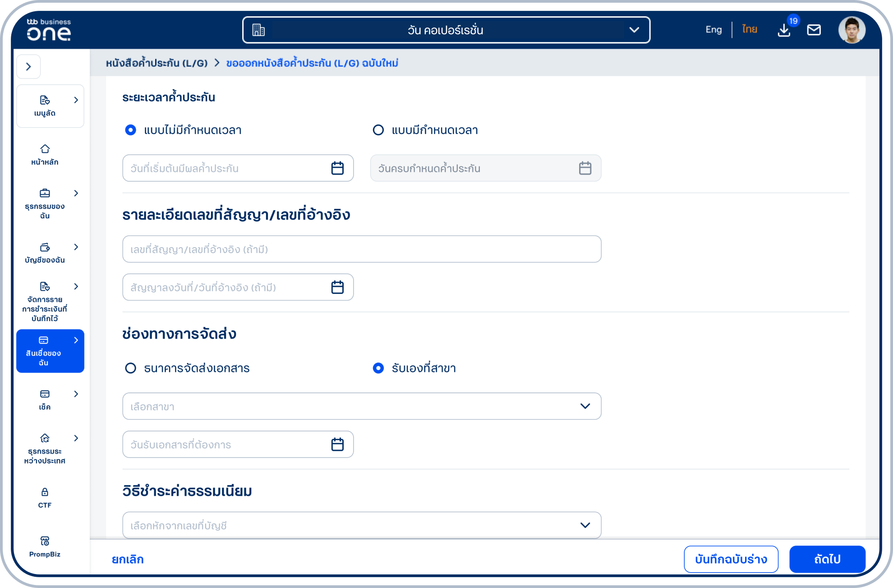The width and height of the screenshot is (893, 588).
Task: Open calendar for guarantee start date
Action: click(x=337, y=168)
